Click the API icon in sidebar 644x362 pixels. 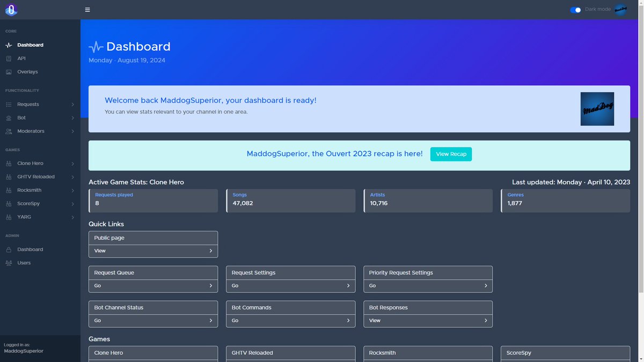point(9,58)
